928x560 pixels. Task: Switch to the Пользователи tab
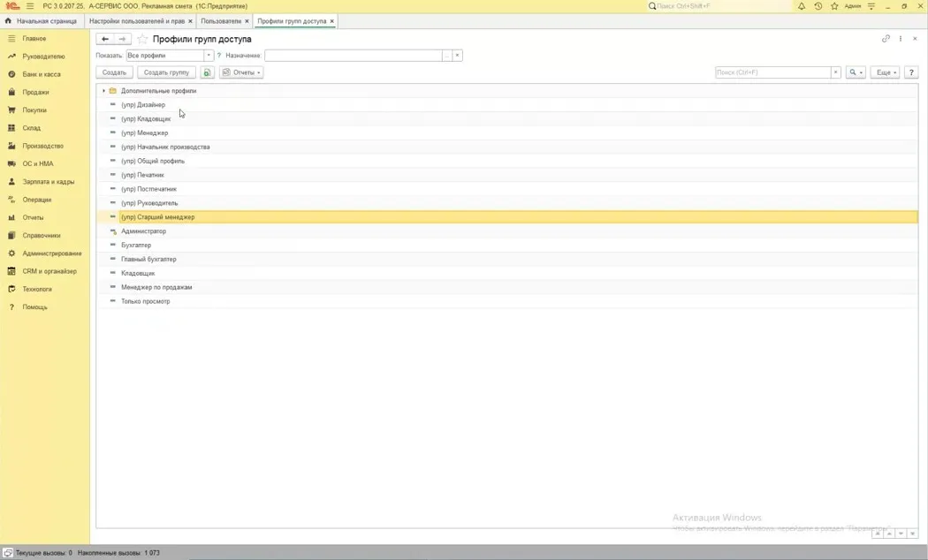coord(221,20)
